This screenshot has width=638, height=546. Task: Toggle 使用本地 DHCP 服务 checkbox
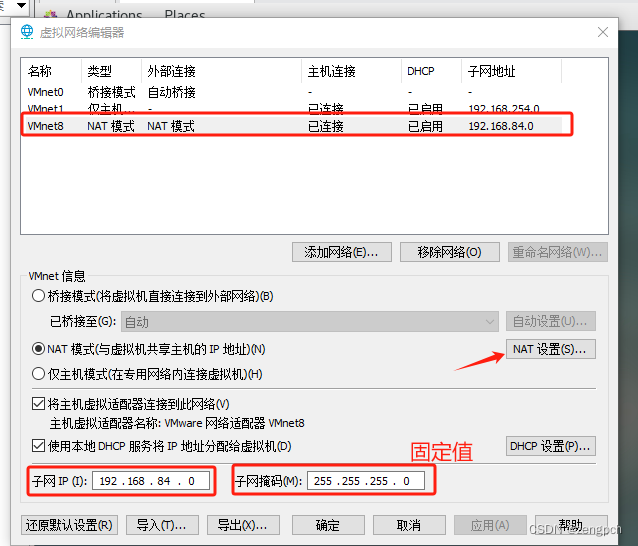[38, 446]
